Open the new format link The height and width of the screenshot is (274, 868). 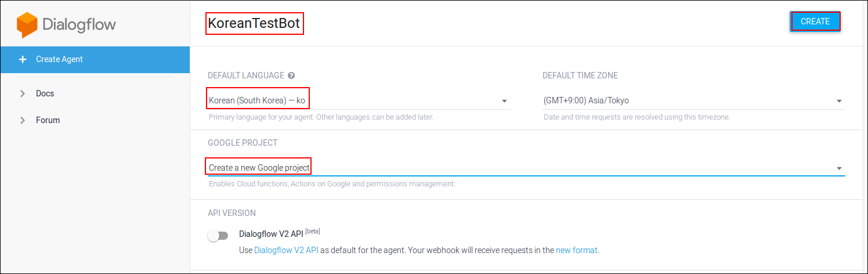[x=576, y=251]
